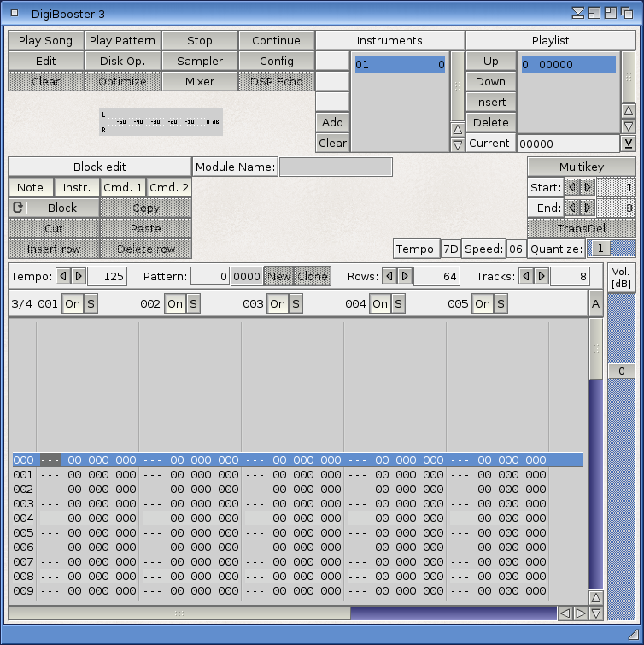Screen dimensions: 644x645
Task: Toggle track 001 On button
Action: click(73, 303)
